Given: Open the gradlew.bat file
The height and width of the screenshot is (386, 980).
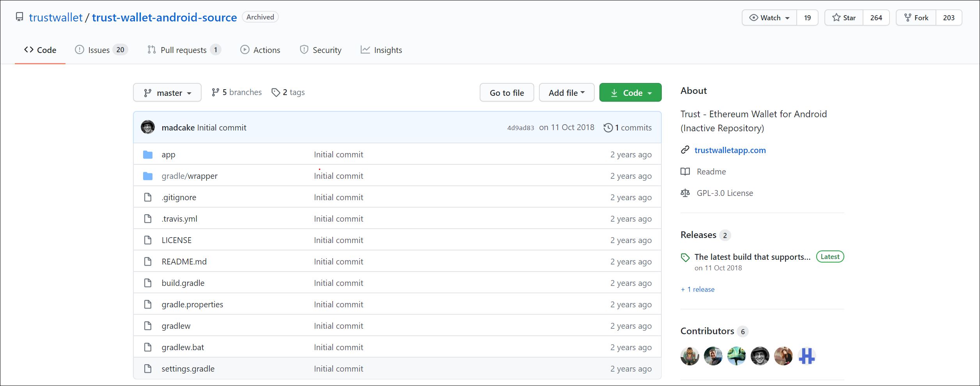Looking at the screenshot, I should (x=183, y=347).
